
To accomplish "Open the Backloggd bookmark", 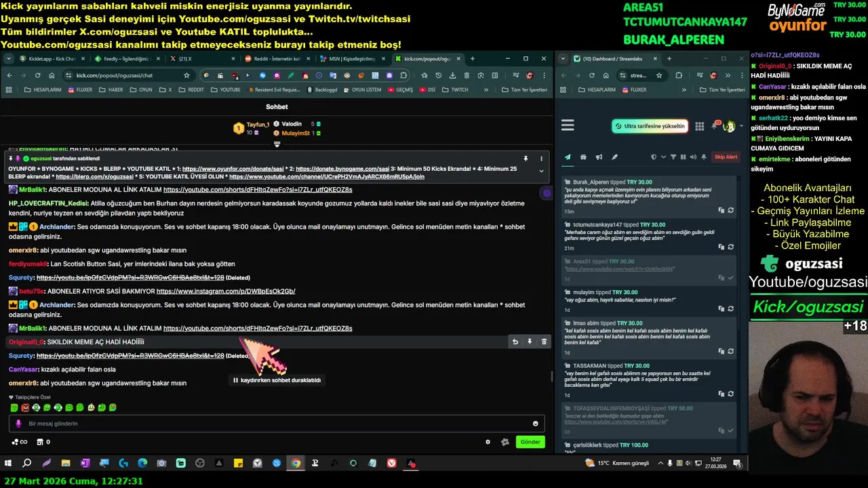I will (322, 89).
